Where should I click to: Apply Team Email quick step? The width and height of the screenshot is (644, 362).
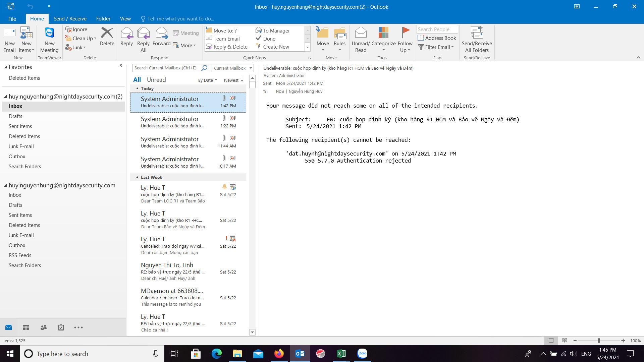click(x=223, y=39)
